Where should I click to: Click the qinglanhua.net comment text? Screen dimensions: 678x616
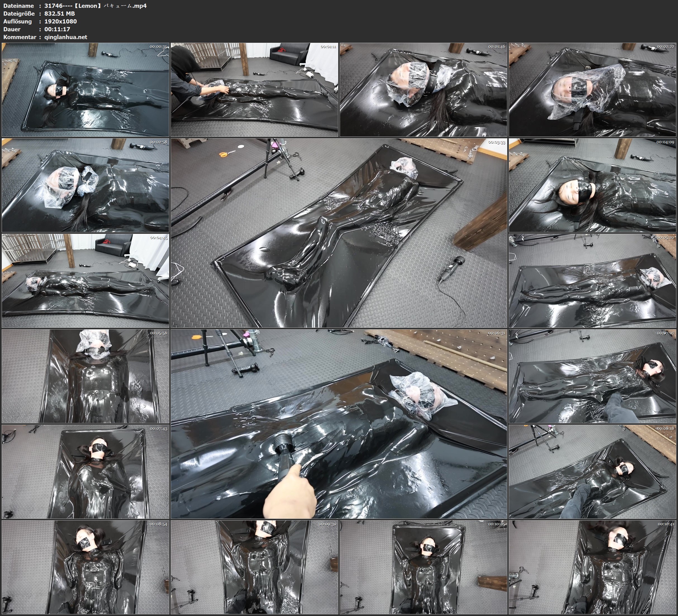coord(66,37)
